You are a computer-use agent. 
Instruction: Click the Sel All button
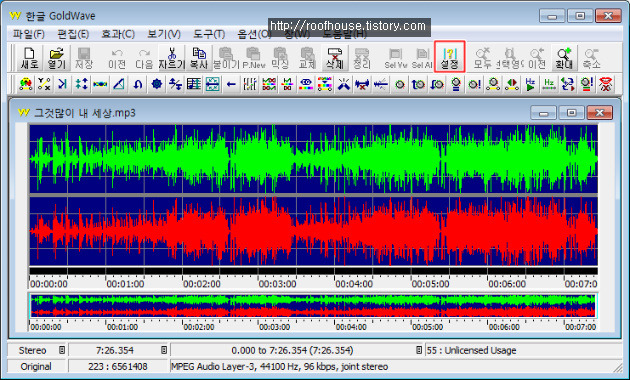tap(422, 58)
